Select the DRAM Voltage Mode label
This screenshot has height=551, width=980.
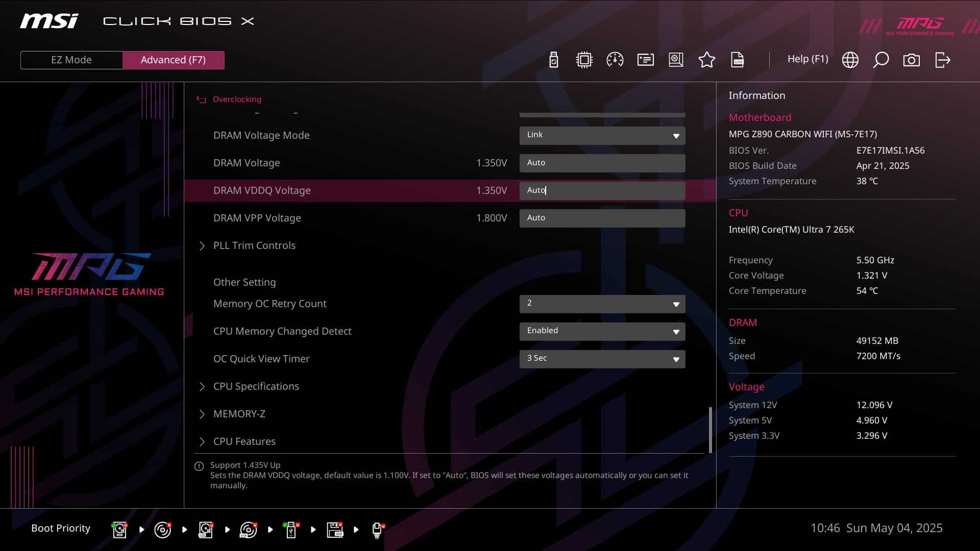coord(261,135)
